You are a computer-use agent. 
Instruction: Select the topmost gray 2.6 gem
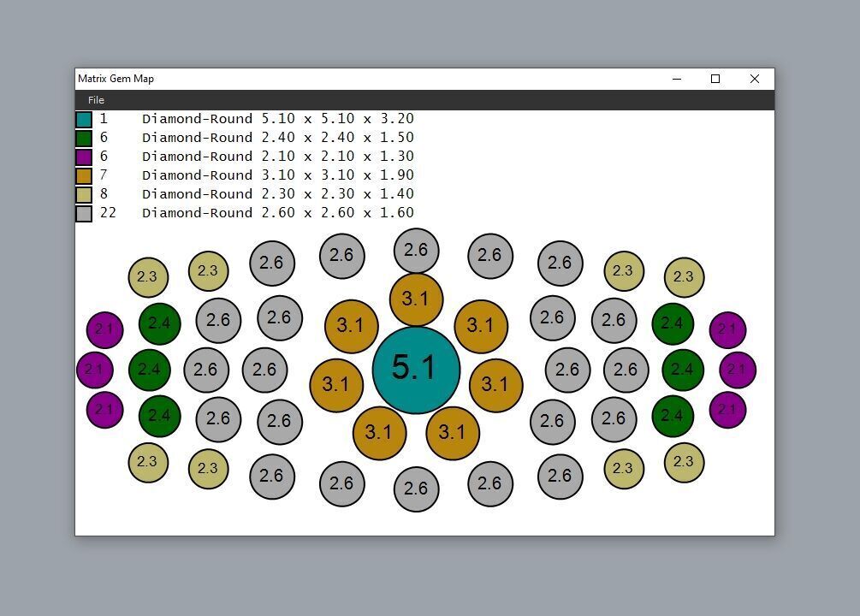(x=416, y=251)
